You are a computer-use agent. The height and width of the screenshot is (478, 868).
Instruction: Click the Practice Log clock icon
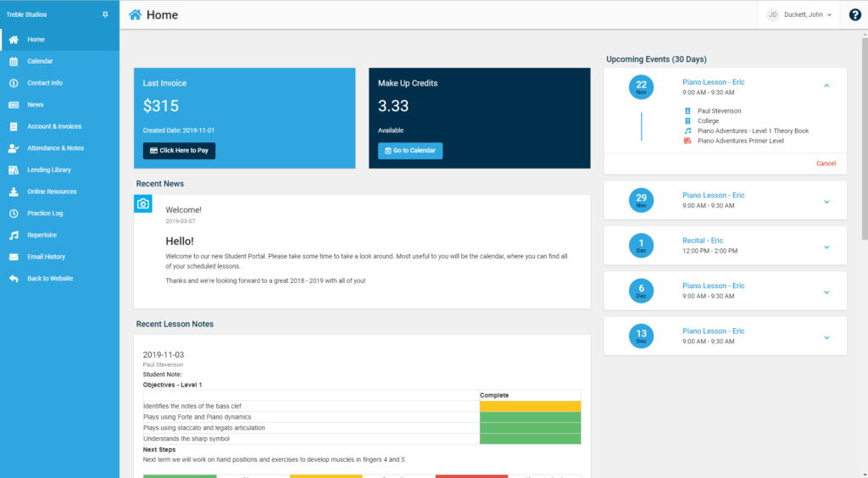[x=14, y=213]
